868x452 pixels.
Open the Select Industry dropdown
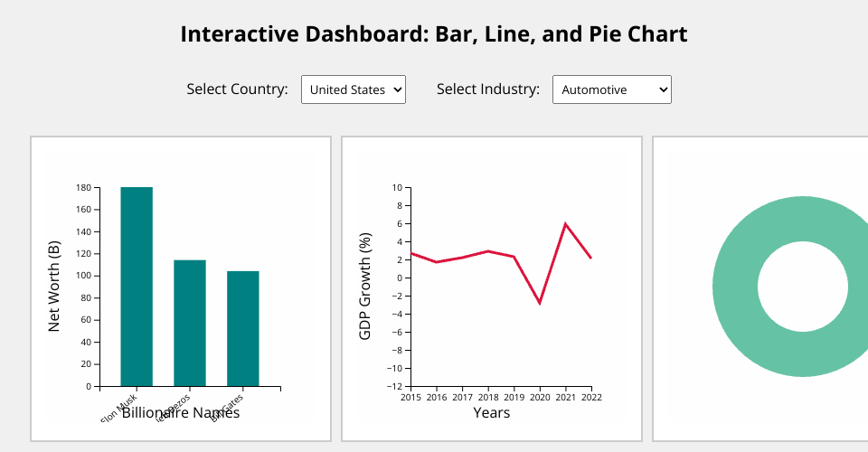pyautogui.click(x=611, y=89)
